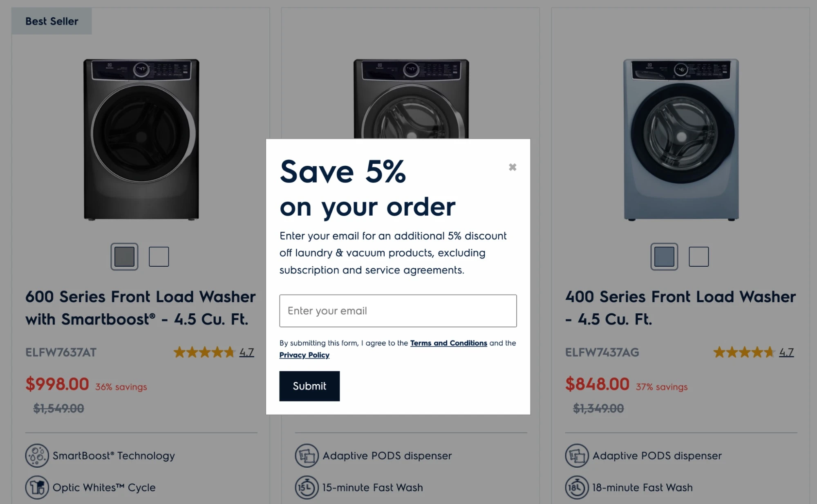Open the 400 Series Front Load Washer title
Viewport: 817px width, 504px height.
coord(680,308)
